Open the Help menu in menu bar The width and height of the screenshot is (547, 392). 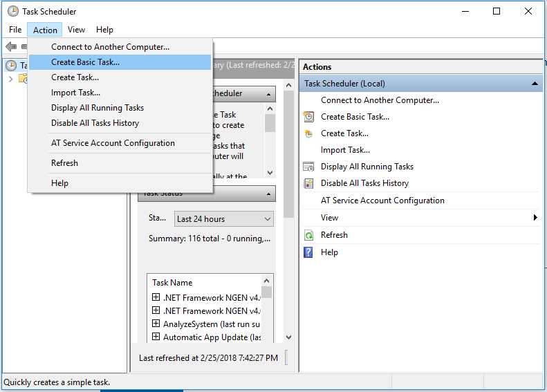click(x=104, y=30)
